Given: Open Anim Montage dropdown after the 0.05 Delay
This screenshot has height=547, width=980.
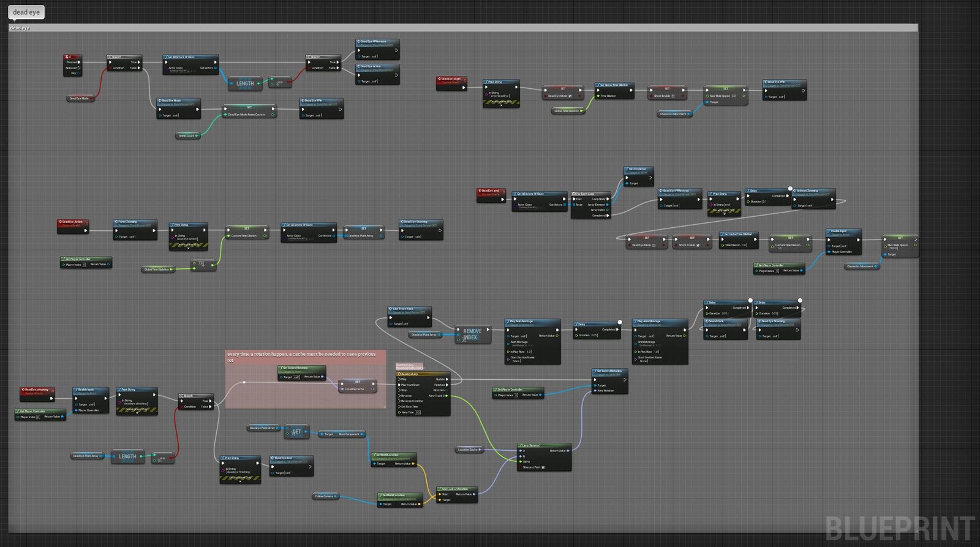Looking at the screenshot, I should point(646,345).
